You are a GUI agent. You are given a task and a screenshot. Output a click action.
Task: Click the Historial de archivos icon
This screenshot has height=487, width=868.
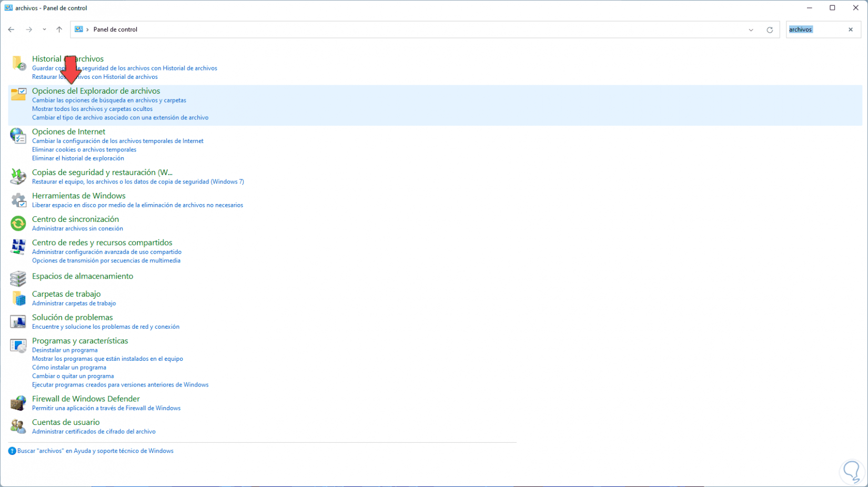click(18, 63)
